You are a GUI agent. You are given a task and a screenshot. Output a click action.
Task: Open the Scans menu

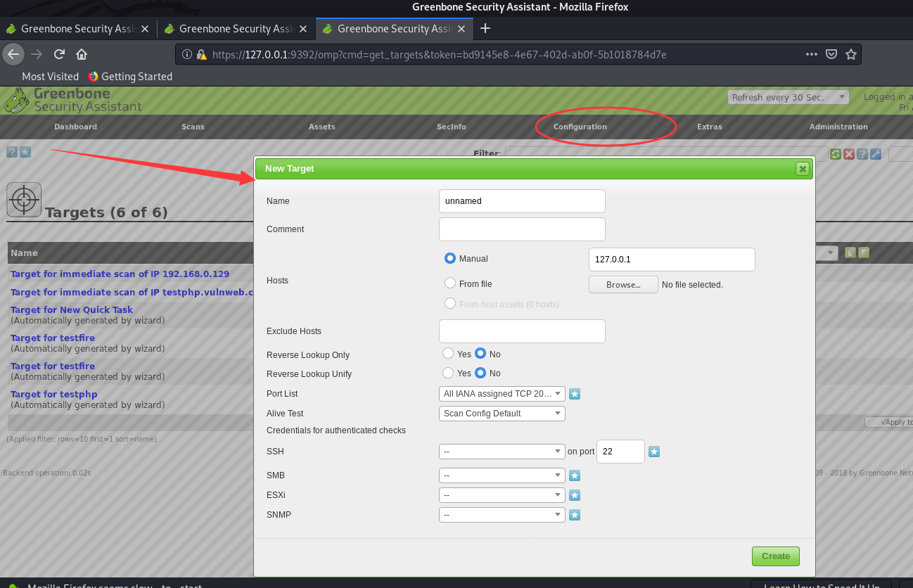193,127
